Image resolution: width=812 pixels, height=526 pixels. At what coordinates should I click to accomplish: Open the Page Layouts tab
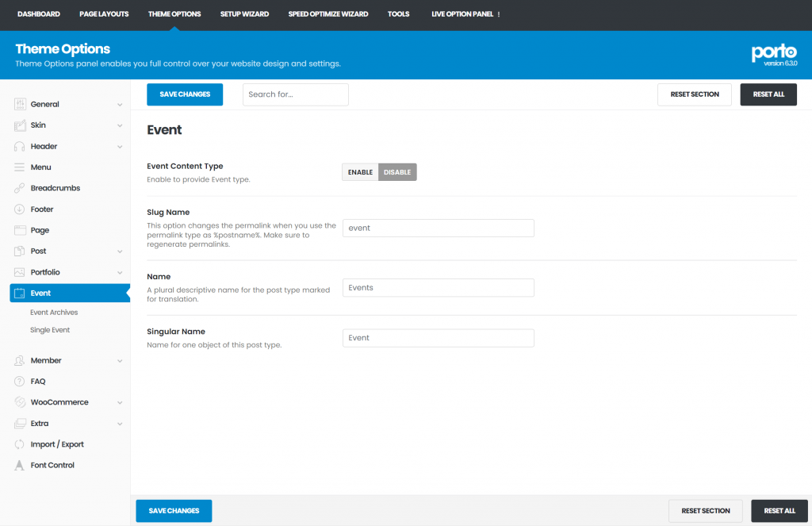(x=104, y=14)
